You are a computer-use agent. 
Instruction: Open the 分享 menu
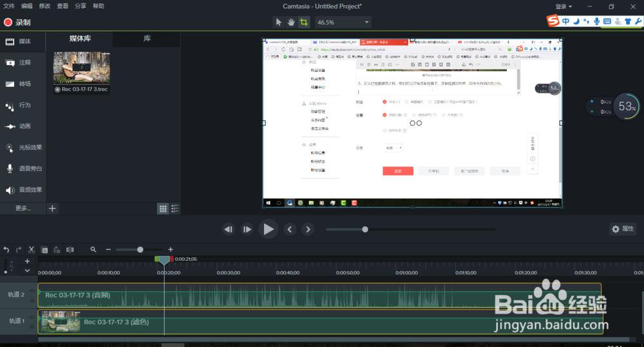(80, 6)
